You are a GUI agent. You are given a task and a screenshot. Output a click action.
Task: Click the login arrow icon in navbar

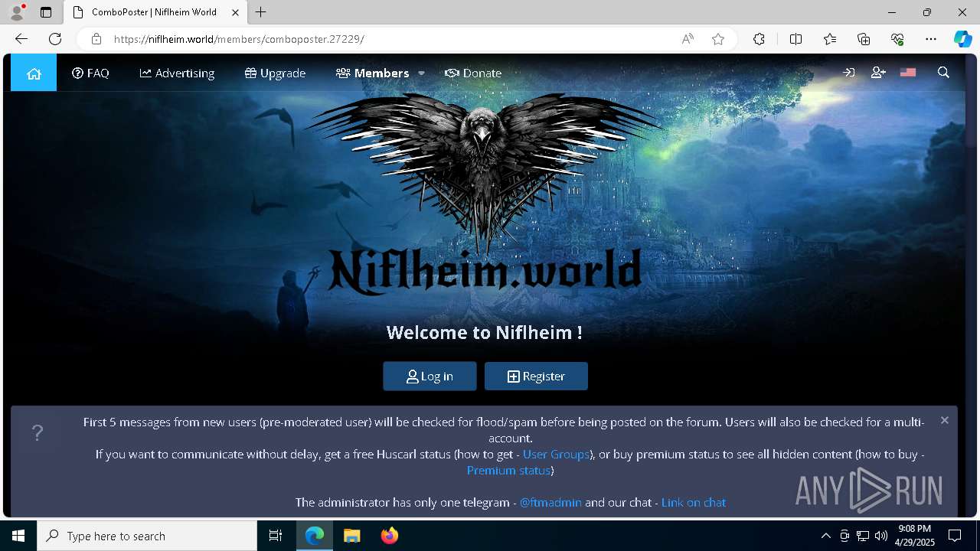[849, 73]
